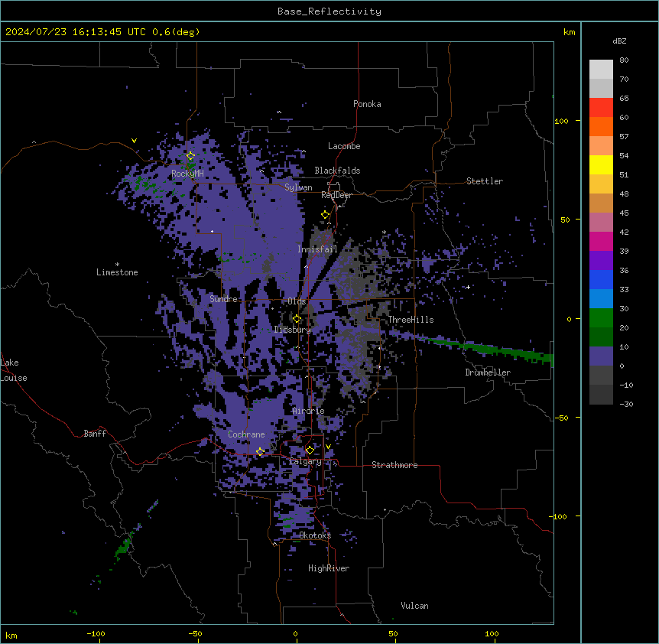Screen dimensions: 659x644
Task: Click the dBZ legend heading
Action: 619,41
